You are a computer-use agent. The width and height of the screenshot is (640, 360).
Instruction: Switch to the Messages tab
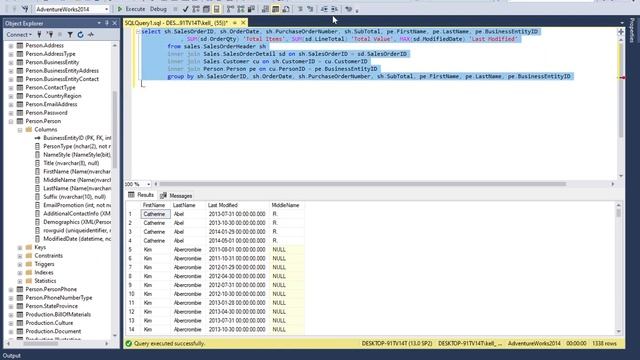tap(176, 196)
